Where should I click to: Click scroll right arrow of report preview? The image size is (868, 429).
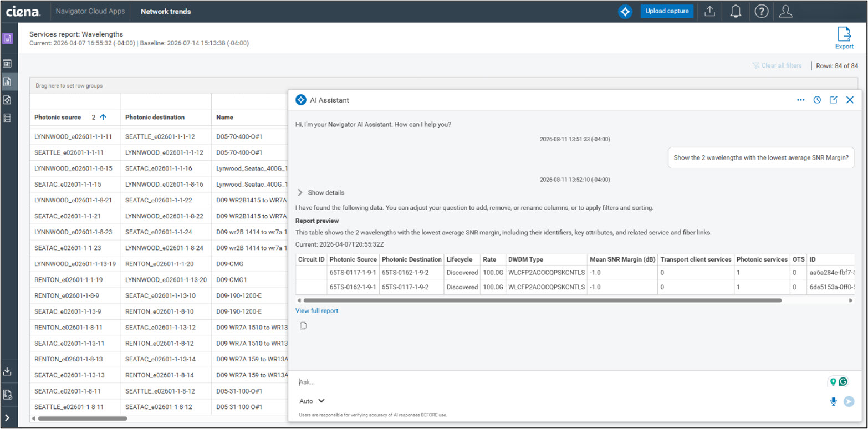[851, 300]
